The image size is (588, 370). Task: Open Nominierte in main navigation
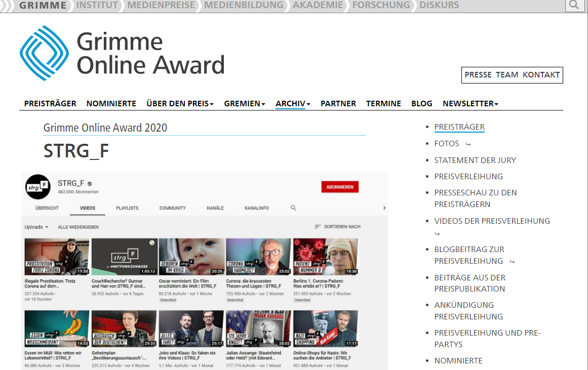coord(111,103)
